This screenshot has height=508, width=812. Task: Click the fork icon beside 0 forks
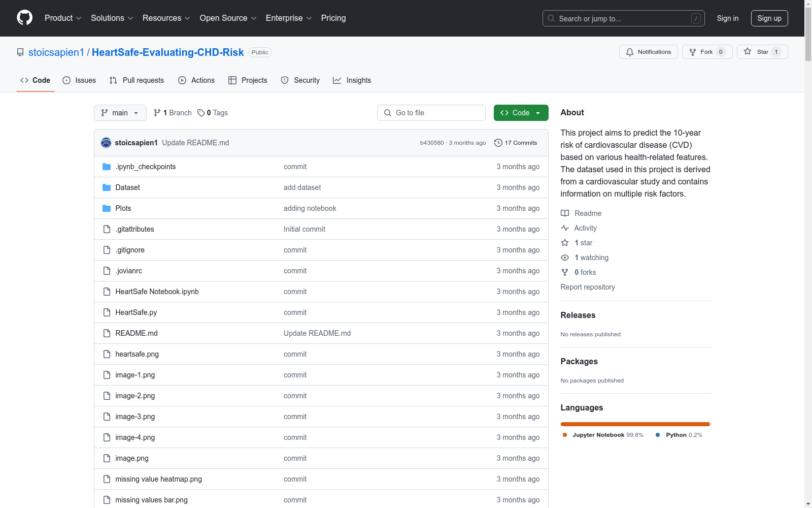pyautogui.click(x=565, y=272)
